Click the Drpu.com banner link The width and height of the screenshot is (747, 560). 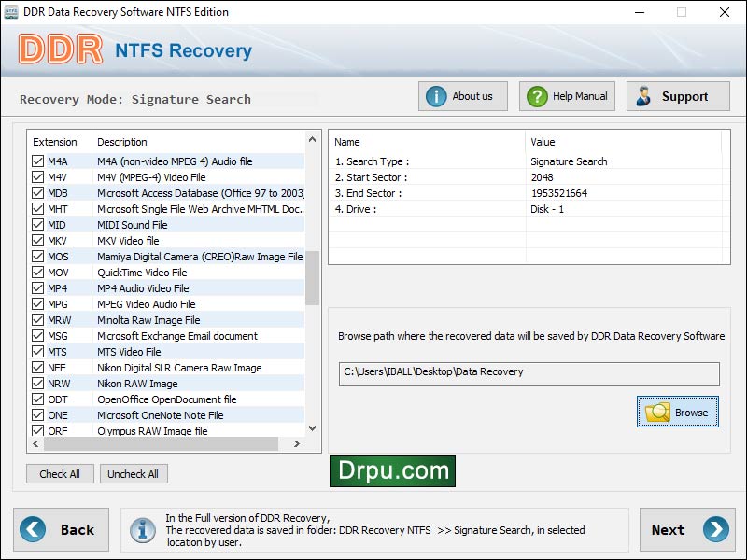(x=392, y=471)
